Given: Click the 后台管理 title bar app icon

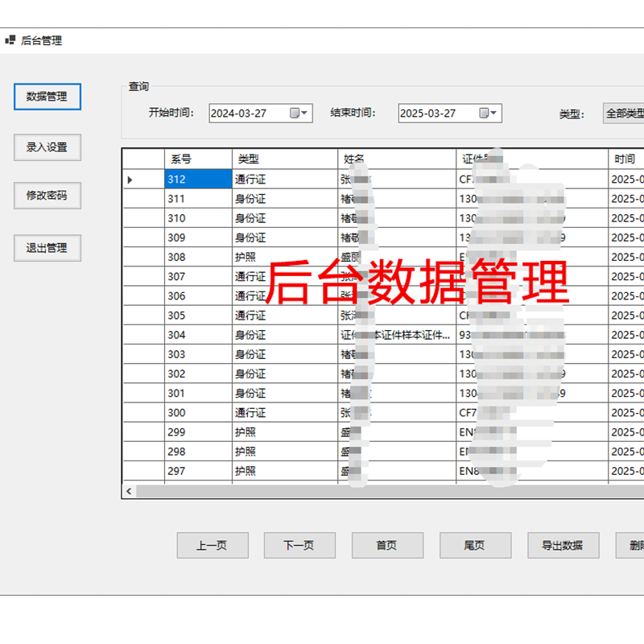Looking at the screenshot, I should (x=11, y=39).
